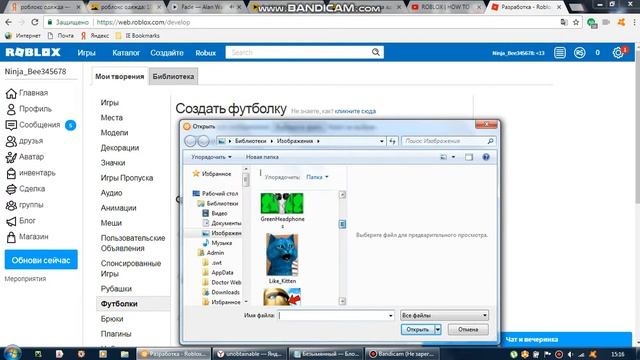640x360 pixels.
Task: Click the Отмена button in dialog
Action: pos(468,329)
